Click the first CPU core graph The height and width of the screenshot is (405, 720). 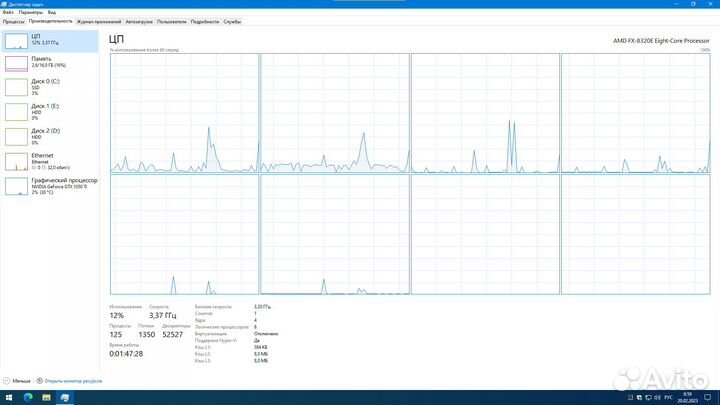tap(184, 113)
